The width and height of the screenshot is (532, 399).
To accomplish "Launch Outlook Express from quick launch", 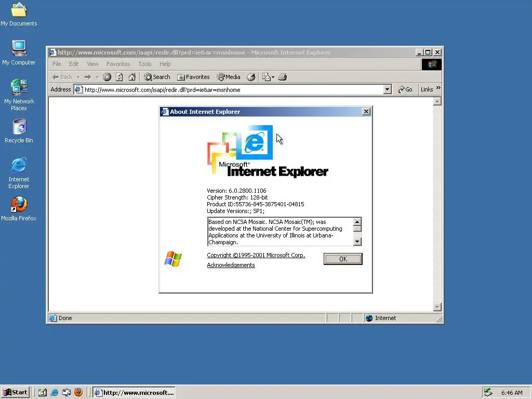I will [66, 392].
